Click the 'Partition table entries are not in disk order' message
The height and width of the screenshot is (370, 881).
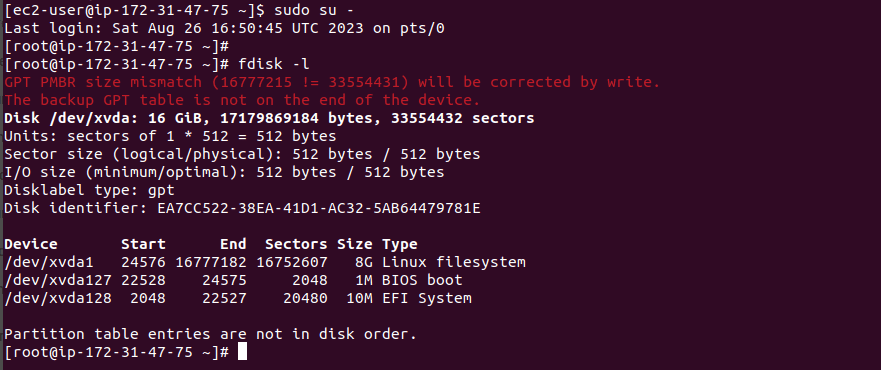pos(211,334)
